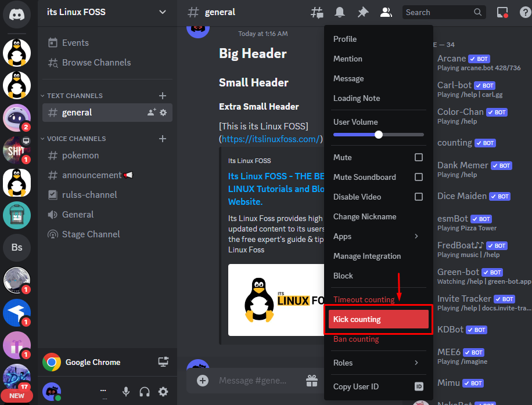Viewport: 532px width, 405px height.
Task: Select Ban counting option
Action: [x=378, y=339]
